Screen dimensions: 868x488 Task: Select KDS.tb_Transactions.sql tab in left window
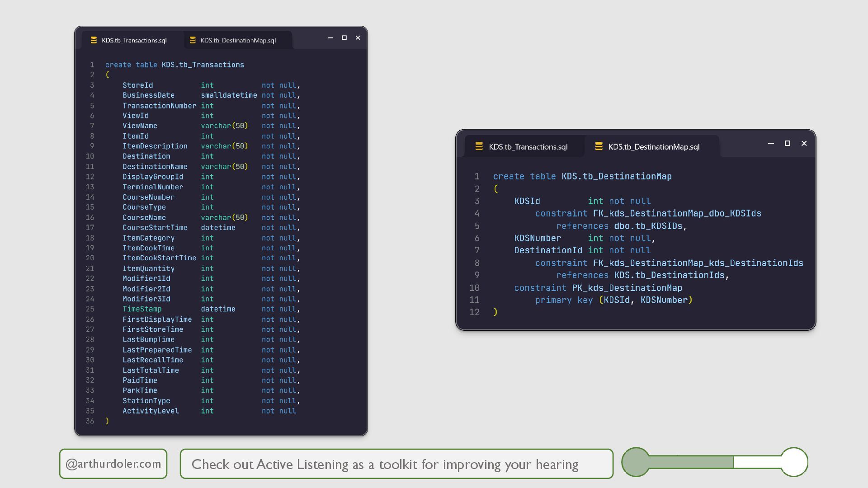click(134, 40)
